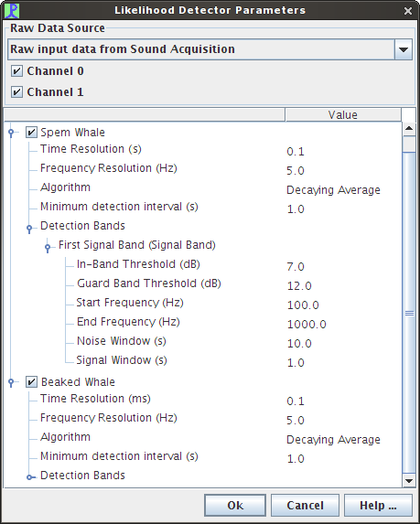Image resolution: width=420 pixels, height=524 pixels.
Task: Click the scroll down arrow
Action: click(409, 481)
